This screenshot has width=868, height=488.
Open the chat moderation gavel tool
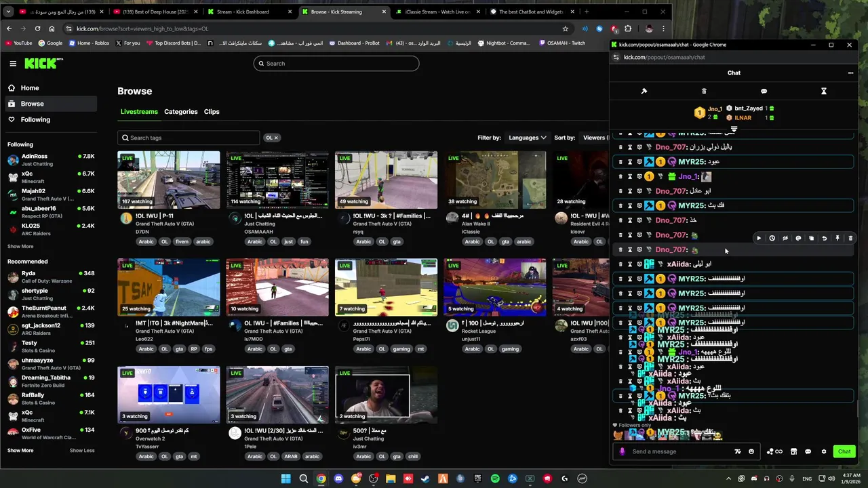coord(644,91)
